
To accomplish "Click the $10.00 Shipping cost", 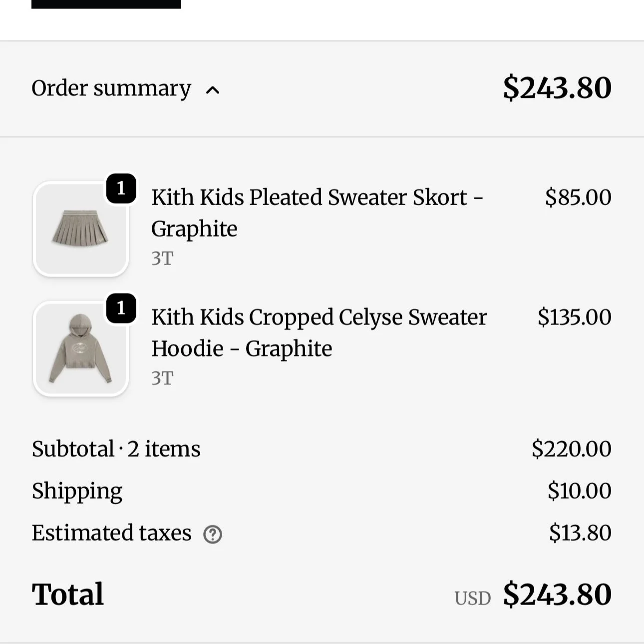I will click(x=579, y=491).
